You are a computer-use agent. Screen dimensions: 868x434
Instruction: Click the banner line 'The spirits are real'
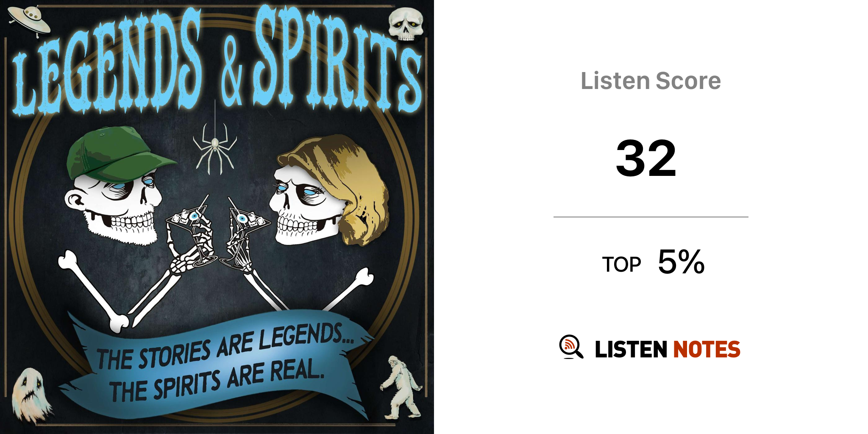[x=217, y=381]
